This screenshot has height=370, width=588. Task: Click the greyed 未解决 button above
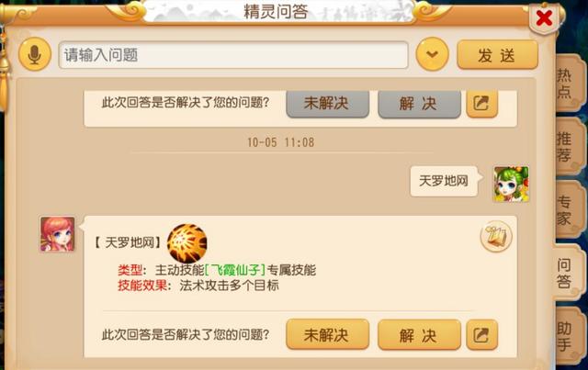[327, 104]
